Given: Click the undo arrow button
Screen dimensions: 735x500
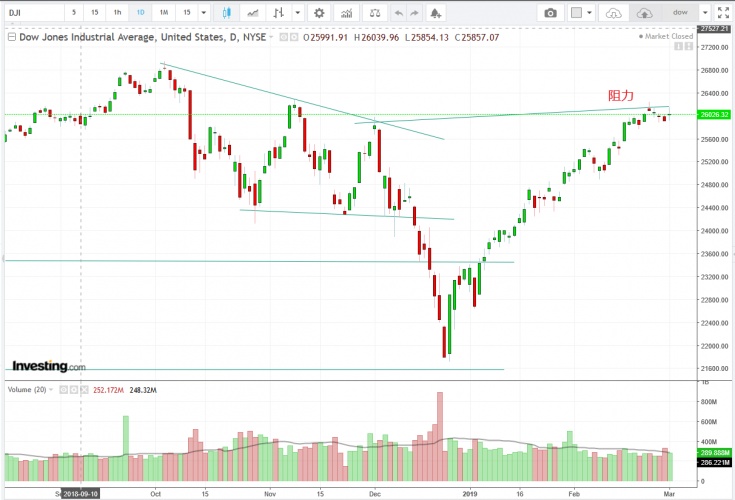Looking at the screenshot, I should tap(399, 13).
